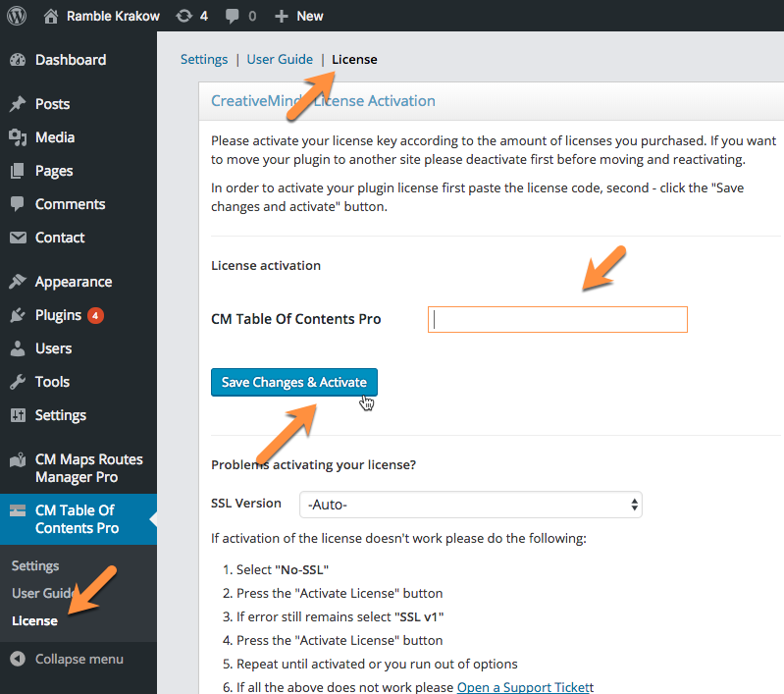Viewport: 784px width, 694px height.
Task: Open the Pages menu
Action: coord(54,171)
